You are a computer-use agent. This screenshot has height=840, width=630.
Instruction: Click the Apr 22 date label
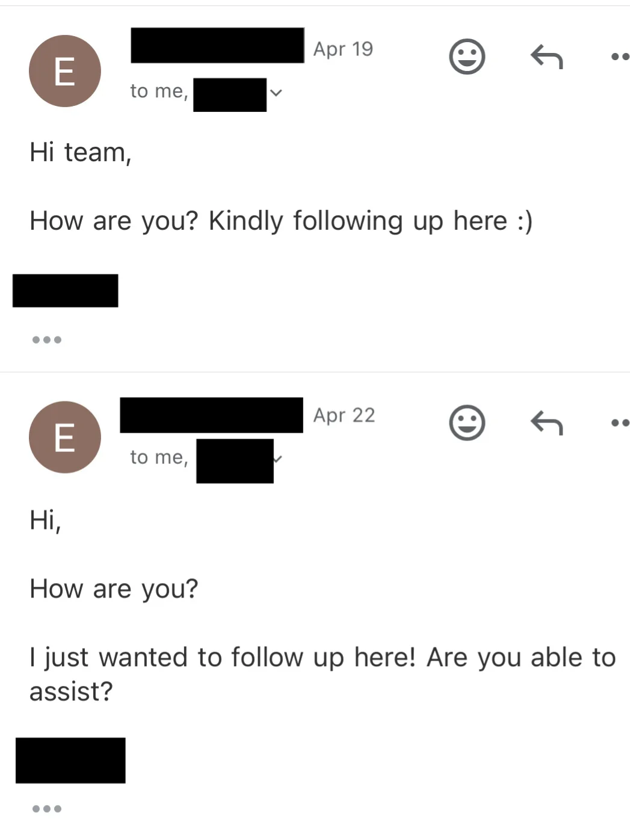(x=344, y=415)
